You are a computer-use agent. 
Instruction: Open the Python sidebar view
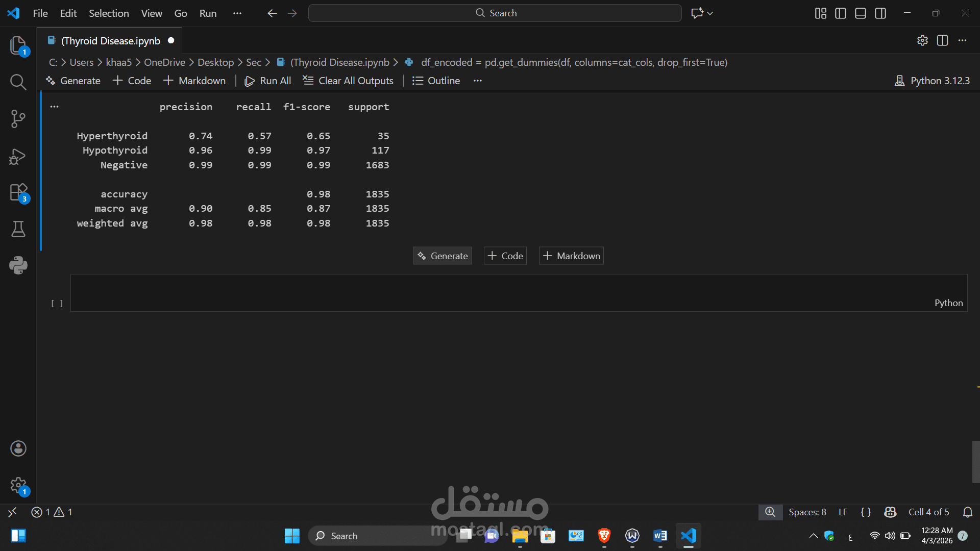coord(18,265)
